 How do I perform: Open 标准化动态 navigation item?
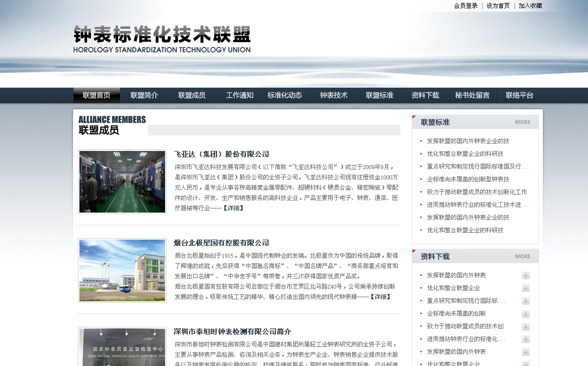tap(285, 96)
